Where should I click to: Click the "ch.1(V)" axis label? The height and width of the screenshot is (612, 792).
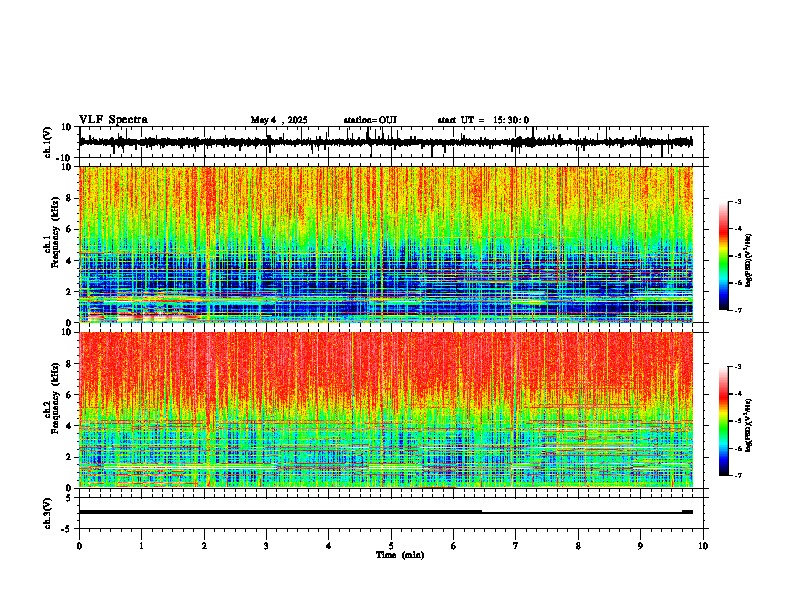tap(48, 142)
